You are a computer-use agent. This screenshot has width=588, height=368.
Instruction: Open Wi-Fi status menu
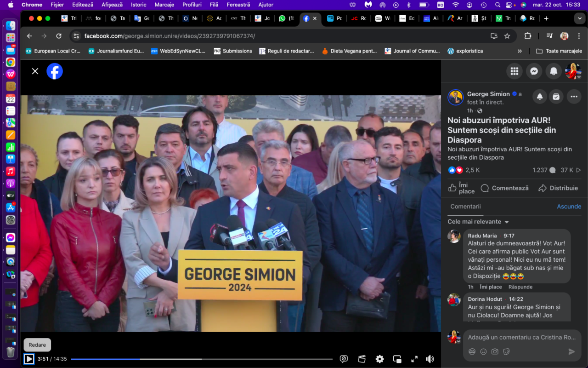tap(456, 5)
